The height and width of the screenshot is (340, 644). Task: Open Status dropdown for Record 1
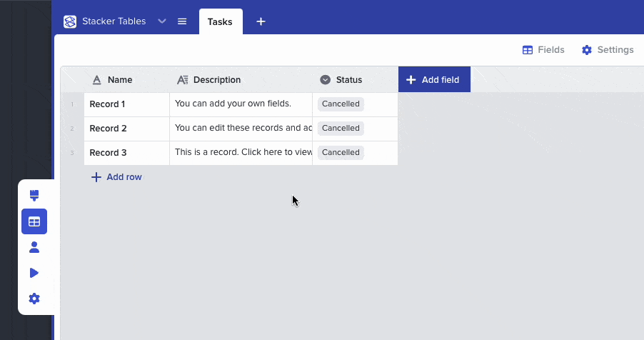[341, 104]
